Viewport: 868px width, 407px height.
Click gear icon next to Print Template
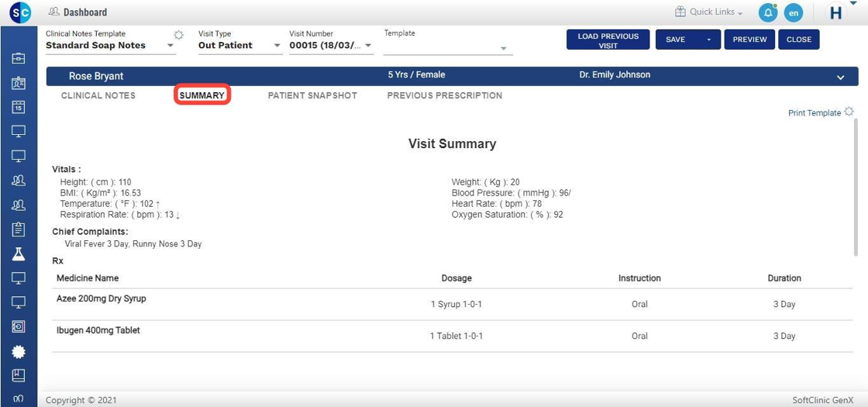coord(849,112)
